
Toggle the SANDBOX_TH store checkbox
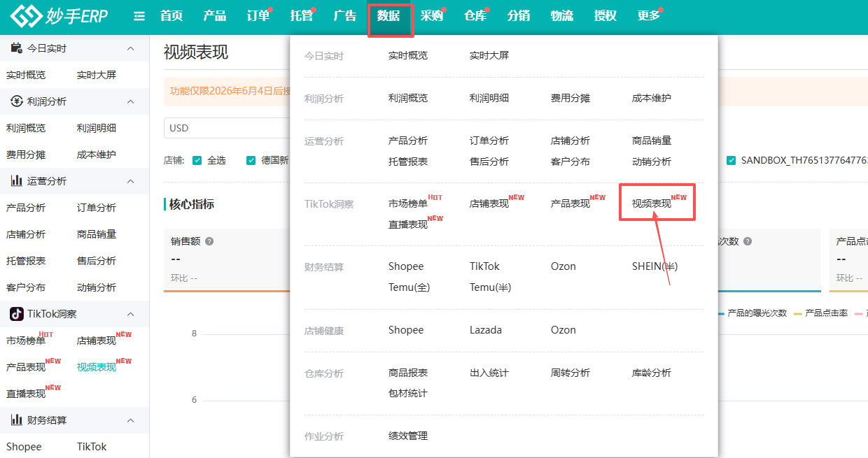click(x=731, y=160)
